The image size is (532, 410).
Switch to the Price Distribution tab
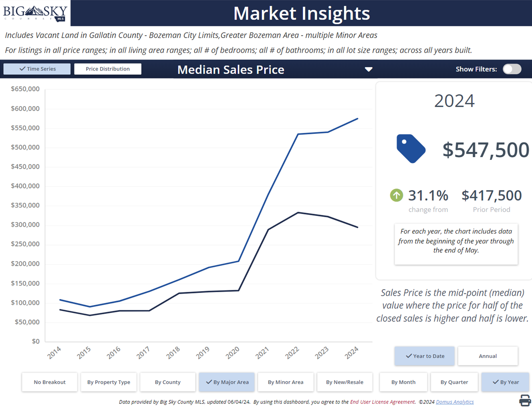[x=107, y=69]
